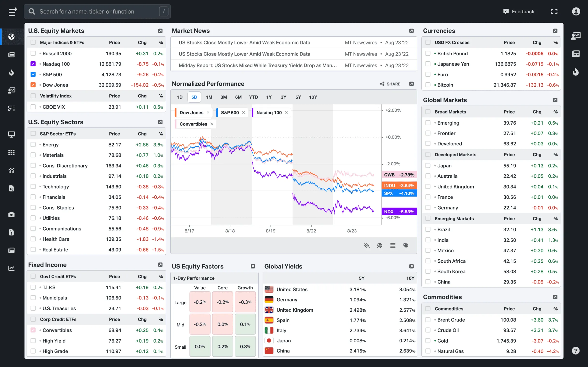Image resolution: width=588 pixels, height=367 pixels.
Task: Enter fullscreen mode from the top bar
Action: point(554,11)
